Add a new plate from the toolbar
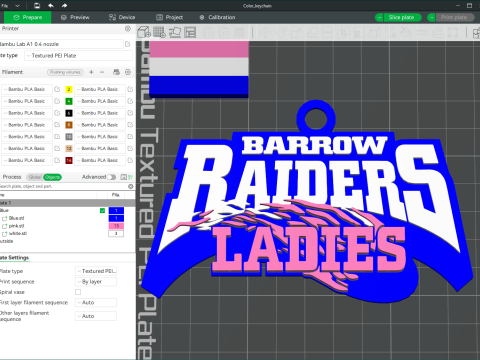480x360 pixels. [x=159, y=32]
